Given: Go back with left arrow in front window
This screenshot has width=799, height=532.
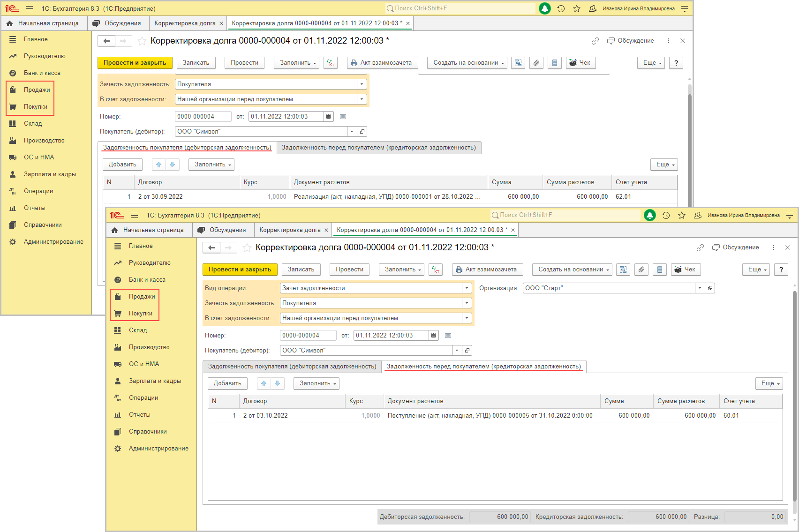Looking at the screenshot, I should [211, 247].
